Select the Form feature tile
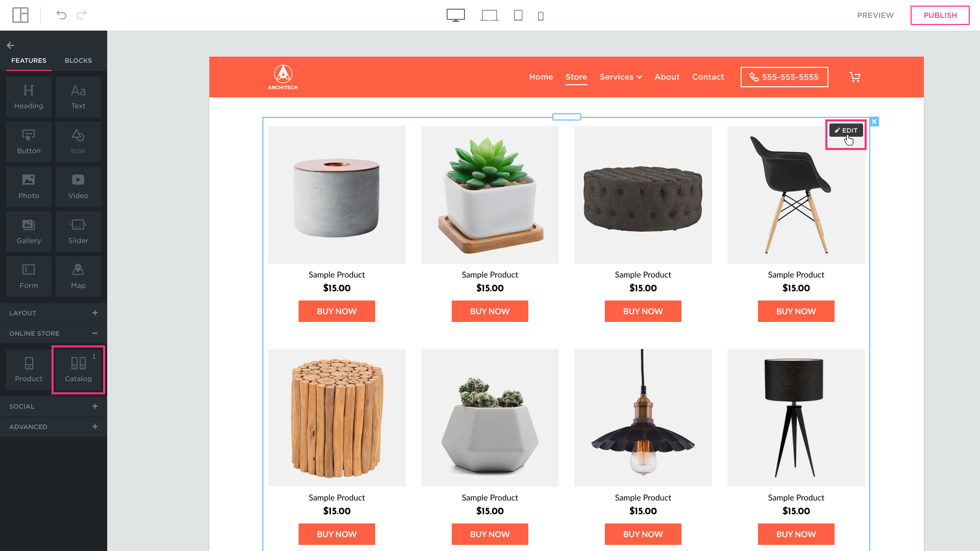 point(29,277)
